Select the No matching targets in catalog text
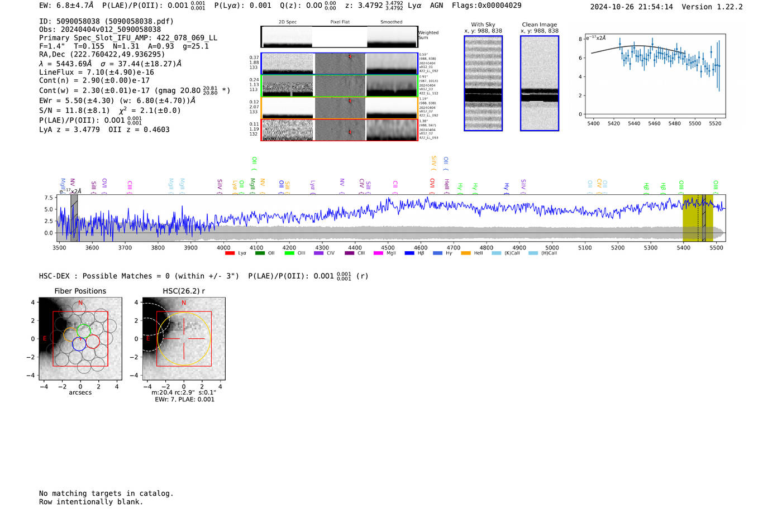This screenshot has width=782, height=532. click(106, 493)
